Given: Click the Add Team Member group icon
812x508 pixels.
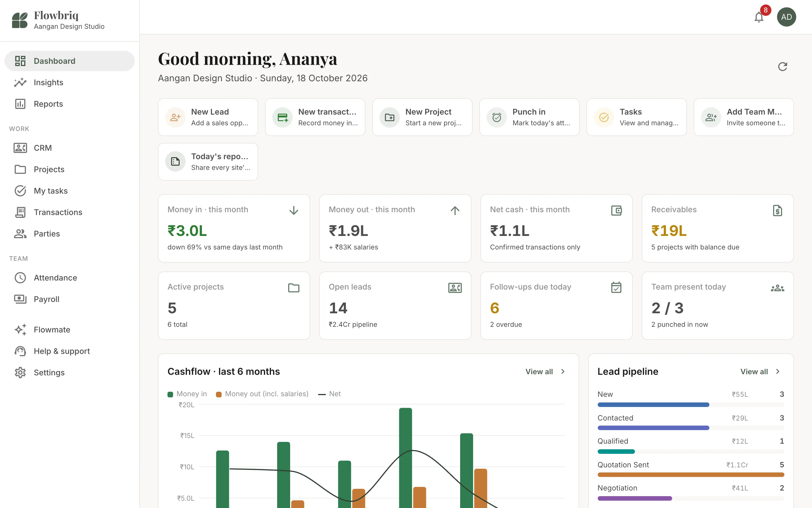Looking at the screenshot, I should point(711,117).
